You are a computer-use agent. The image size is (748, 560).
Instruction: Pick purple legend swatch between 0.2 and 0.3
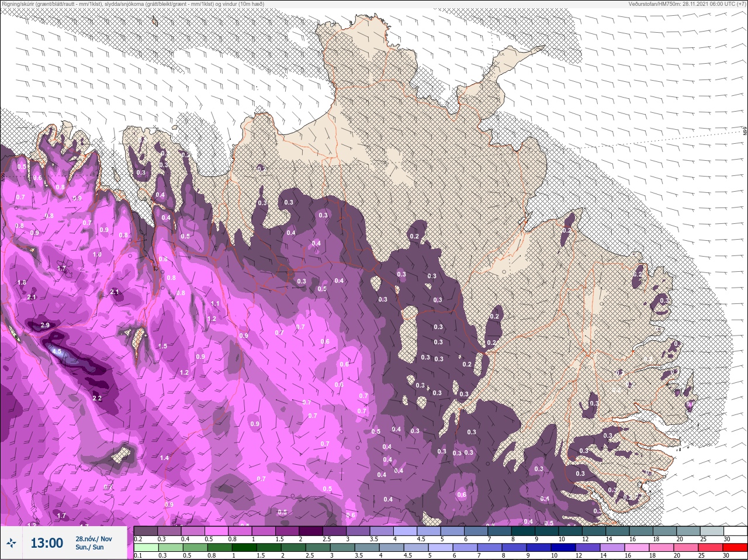(146, 531)
